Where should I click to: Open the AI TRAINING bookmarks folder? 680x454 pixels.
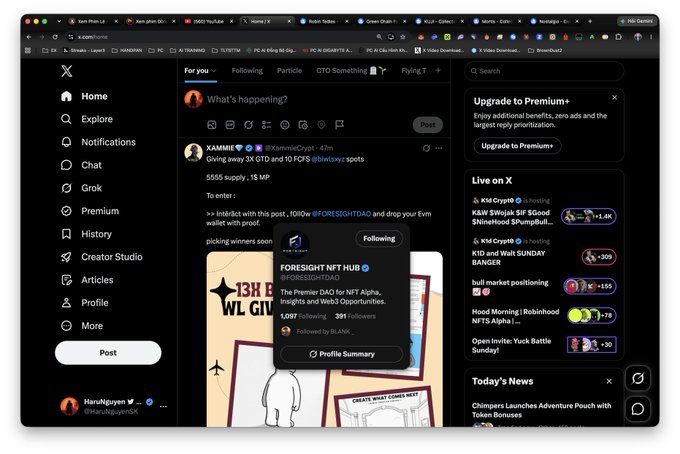(x=187, y=50)
